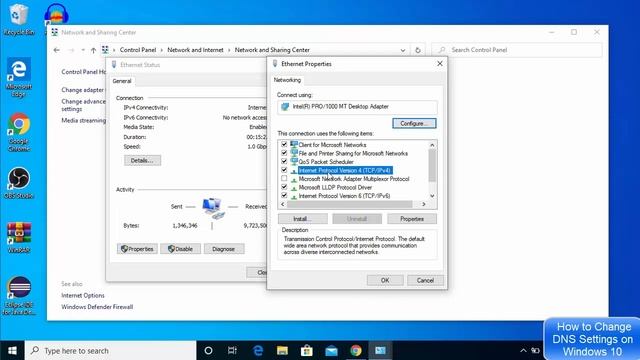The width and height of the screenshot is (640, 360).
Task: Open Mail app from taskbar
Action: (x=331, y=351)
